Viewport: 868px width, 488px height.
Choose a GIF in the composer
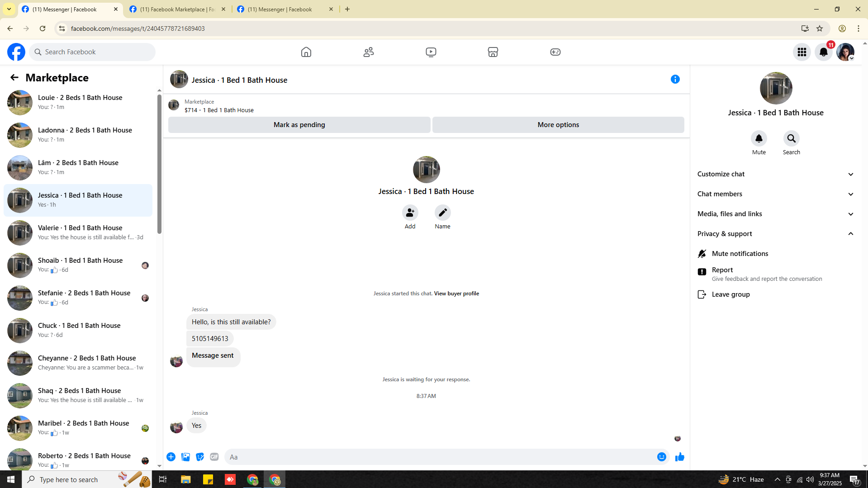(214, 457)
